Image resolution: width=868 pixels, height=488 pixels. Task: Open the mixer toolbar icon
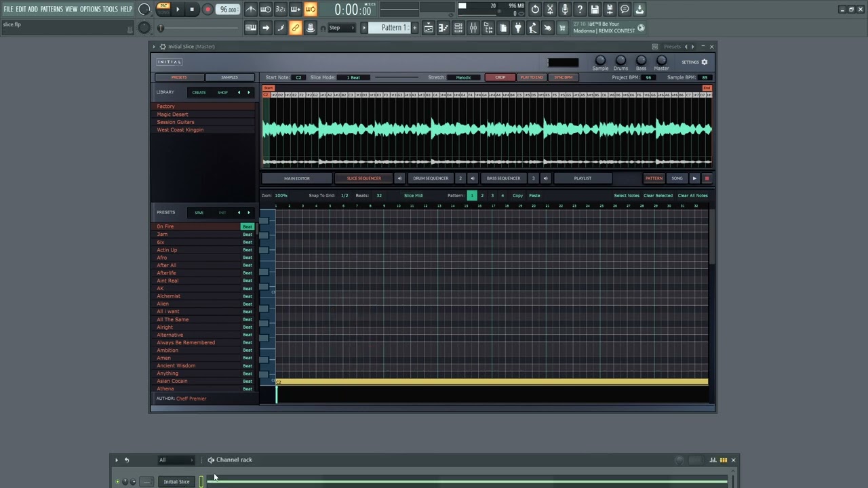473,28
